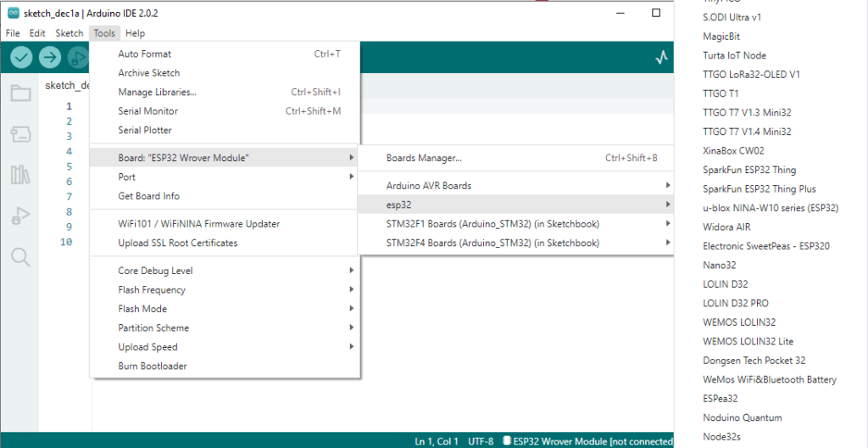Viewport: 868px width, 448px height.
Task: Expand the Partition Scheme submenu
Action: [225, 328]
